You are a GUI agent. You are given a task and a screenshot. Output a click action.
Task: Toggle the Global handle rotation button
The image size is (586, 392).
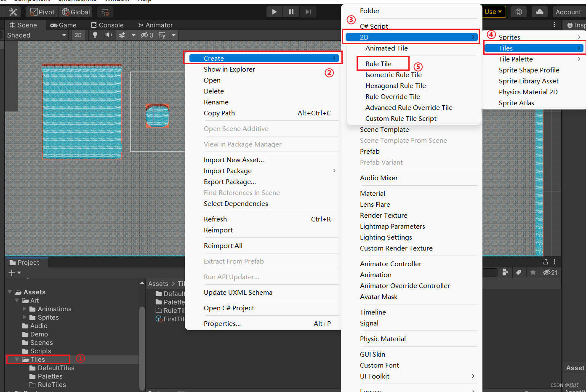pos(76,12)
